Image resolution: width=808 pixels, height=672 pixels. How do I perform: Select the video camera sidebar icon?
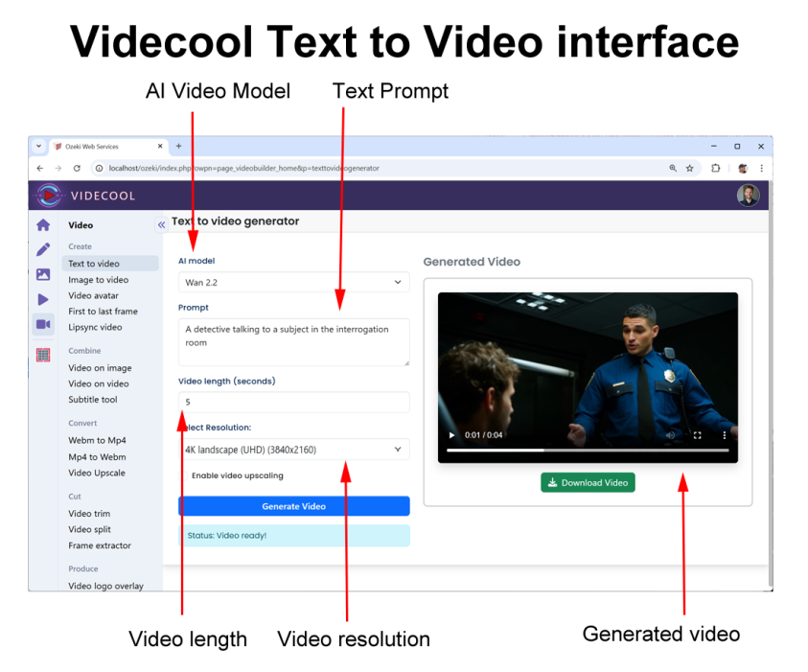[43, 325]
